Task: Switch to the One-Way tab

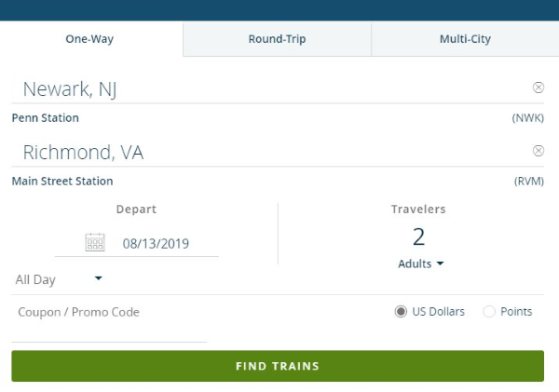Action: [x=89, y=39]
